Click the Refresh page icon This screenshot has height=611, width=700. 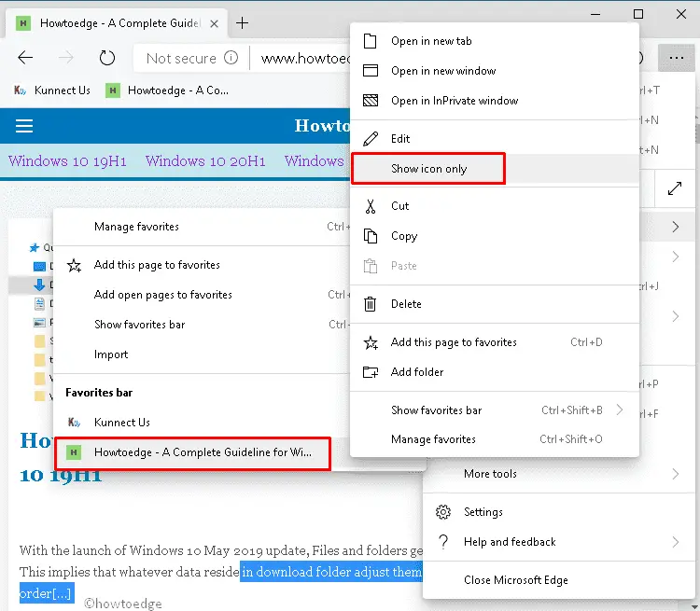click(107, 58)
